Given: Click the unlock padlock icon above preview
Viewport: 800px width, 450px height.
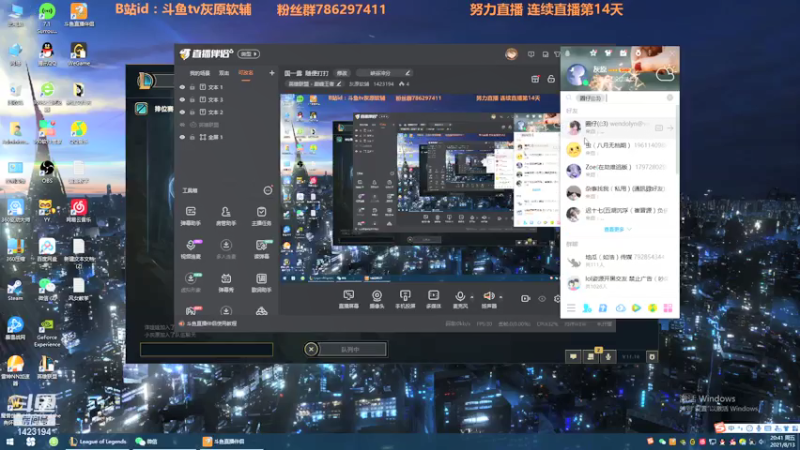Looking at the screenshot, I should click(x=551, y=79).
